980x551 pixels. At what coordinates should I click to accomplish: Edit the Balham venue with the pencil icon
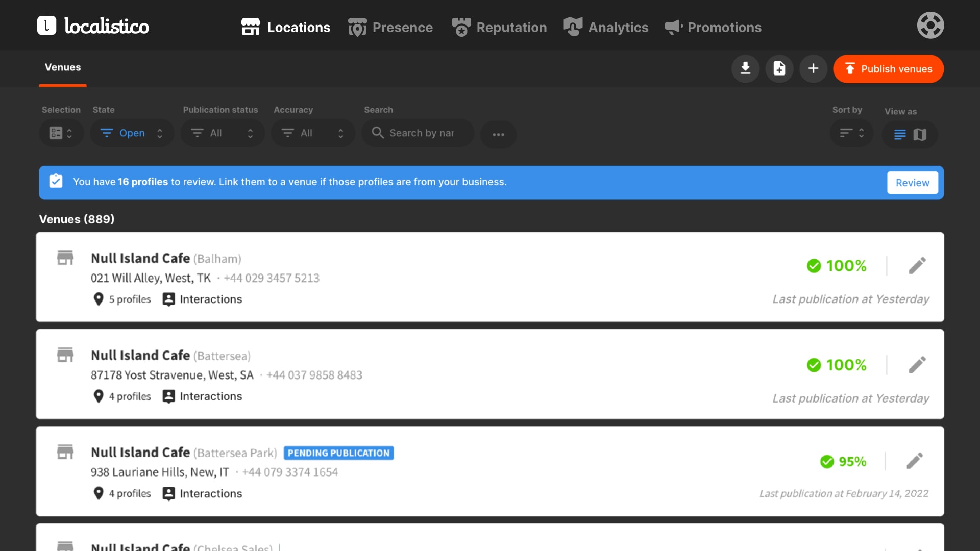point(917,265)
